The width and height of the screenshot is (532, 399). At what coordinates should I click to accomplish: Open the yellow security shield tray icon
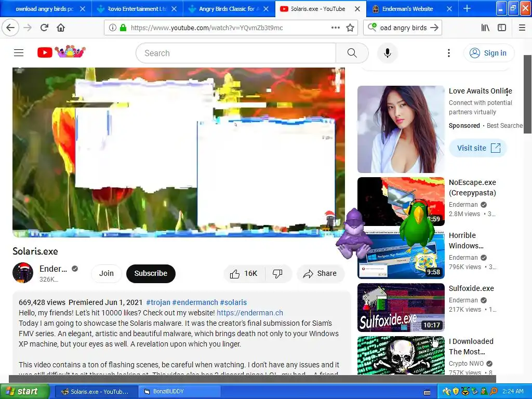(x=456, y=392)
